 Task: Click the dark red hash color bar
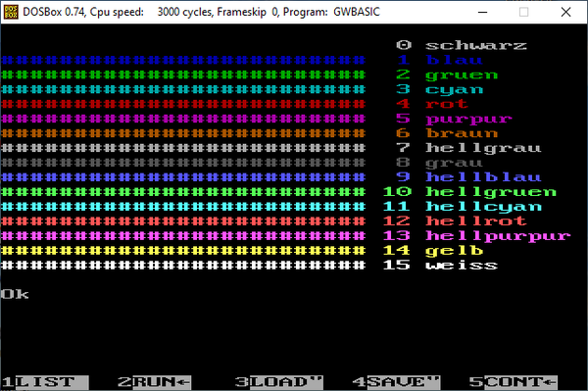point(183,104)
